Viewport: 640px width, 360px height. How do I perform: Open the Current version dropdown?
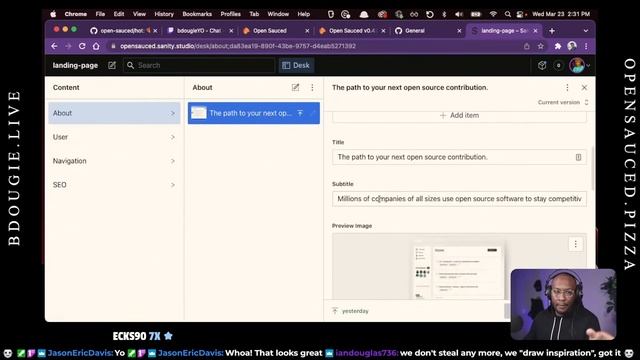coord(563,102)
